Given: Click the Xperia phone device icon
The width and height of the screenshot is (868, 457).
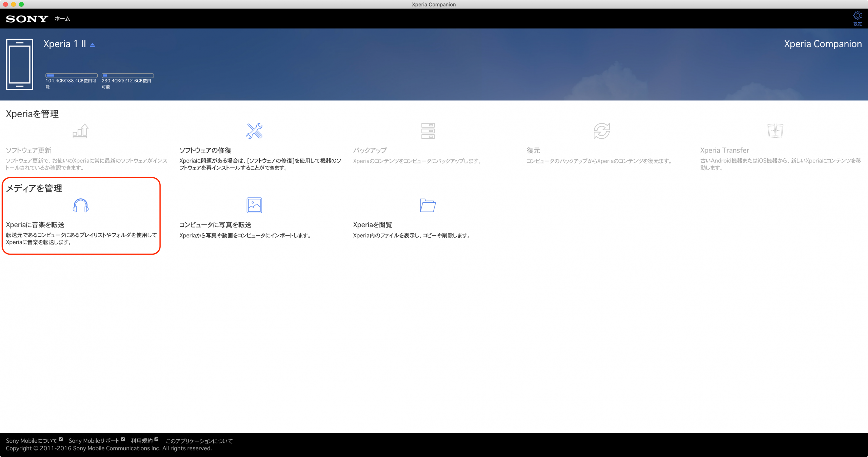Looking at the screenshot, I should pyautogui.click(x=20, y=64).
